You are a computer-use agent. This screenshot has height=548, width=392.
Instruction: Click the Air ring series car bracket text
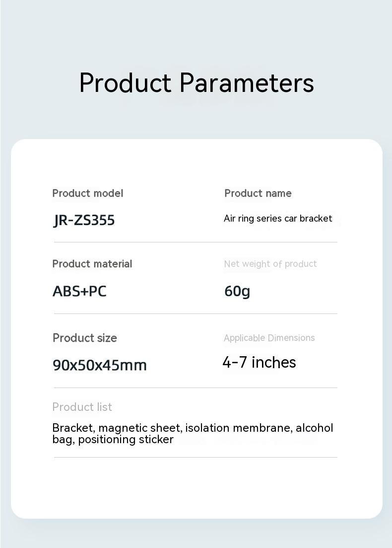click(278, 219)
